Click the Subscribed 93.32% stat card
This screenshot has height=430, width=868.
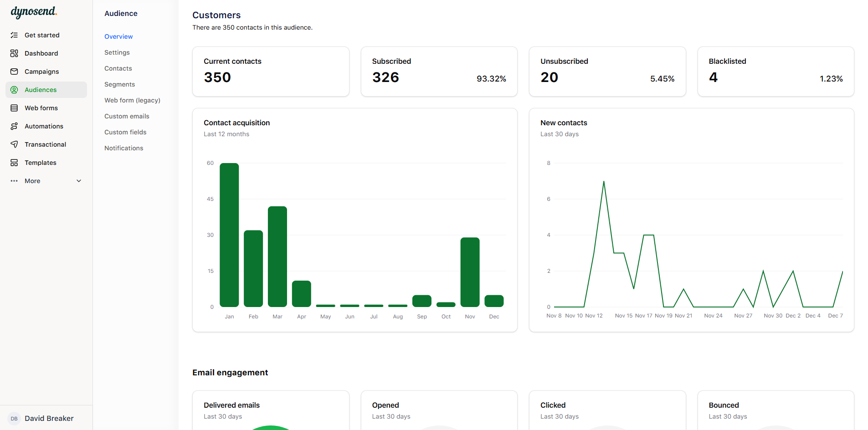[x=439, y=72]
